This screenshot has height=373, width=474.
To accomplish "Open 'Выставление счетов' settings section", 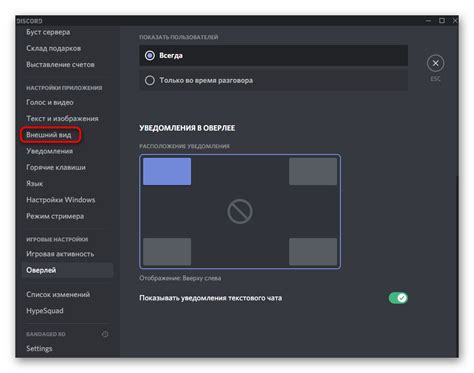I will click(60, 64).
